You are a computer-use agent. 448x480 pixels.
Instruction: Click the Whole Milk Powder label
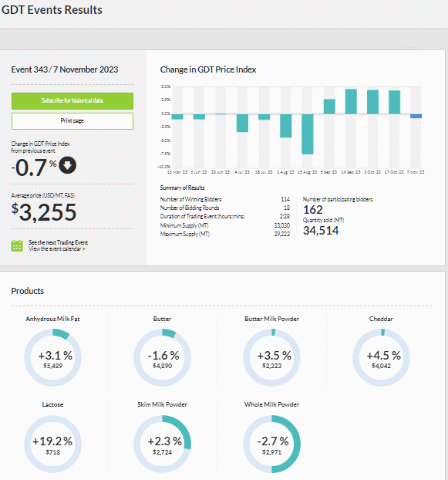point(272,404)
